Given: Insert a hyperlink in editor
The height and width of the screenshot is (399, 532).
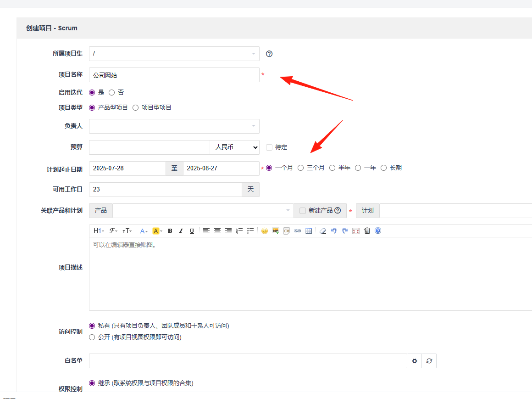Looking at the screenshot, I should (298, 231).
